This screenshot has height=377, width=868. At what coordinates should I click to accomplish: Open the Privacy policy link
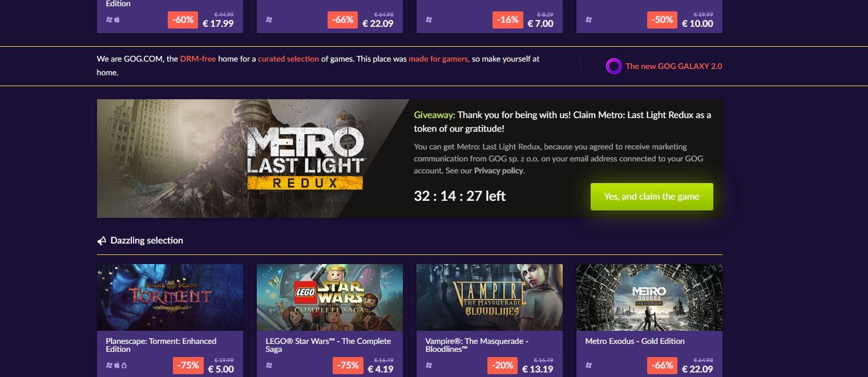498,171
